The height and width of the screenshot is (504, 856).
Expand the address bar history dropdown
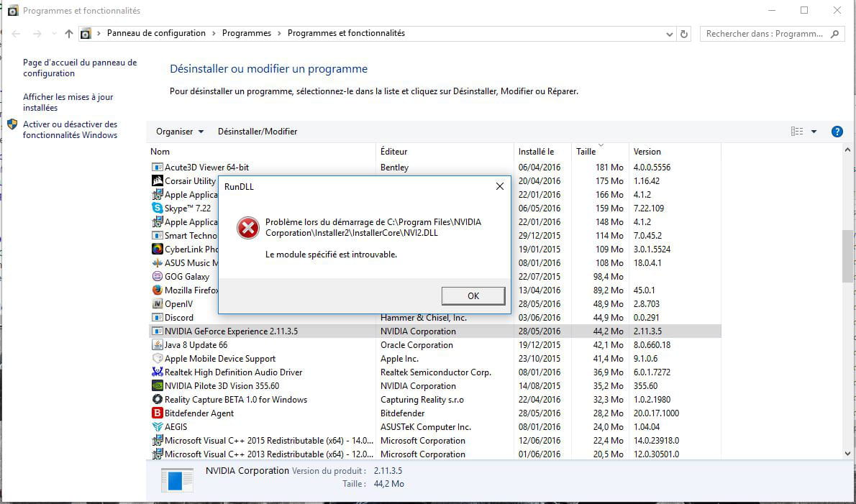pos(669,34)
